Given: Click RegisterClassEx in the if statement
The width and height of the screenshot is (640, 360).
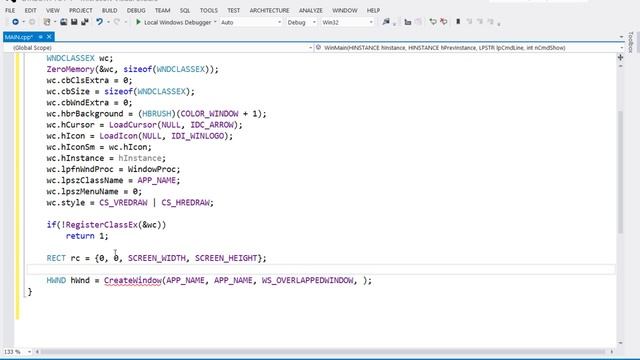Looking at the screenshot, I should [x=102, y=225].
